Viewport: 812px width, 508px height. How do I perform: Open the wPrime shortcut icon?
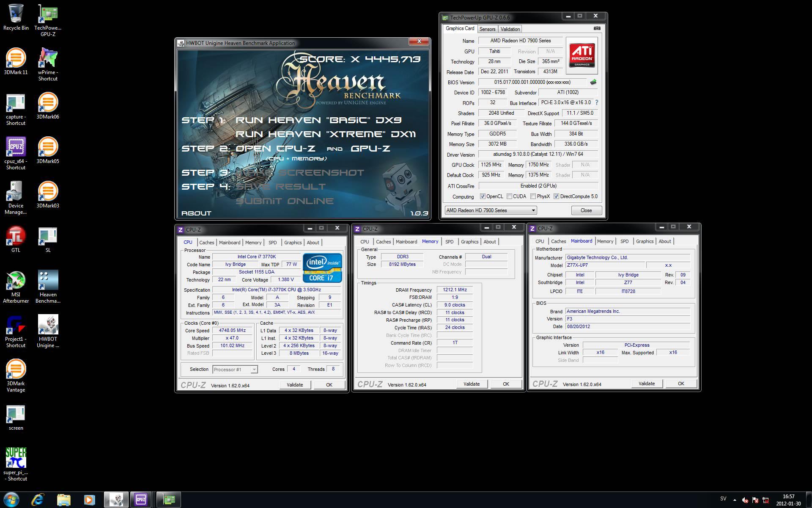tap(48, 65)
